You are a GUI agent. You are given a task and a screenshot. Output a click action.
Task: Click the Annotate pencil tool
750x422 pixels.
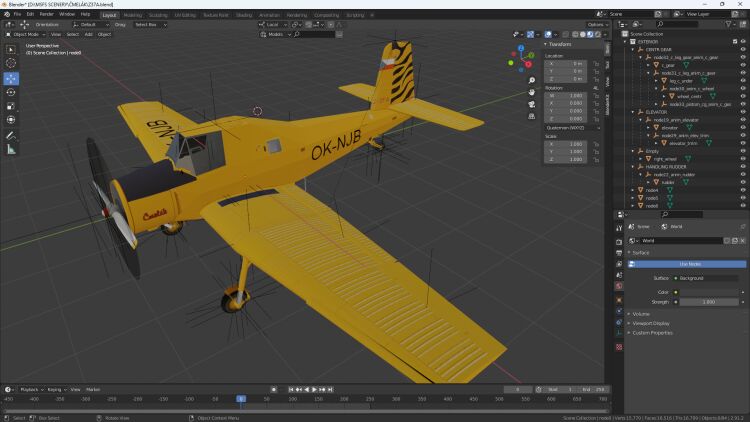tap(11, 134)
